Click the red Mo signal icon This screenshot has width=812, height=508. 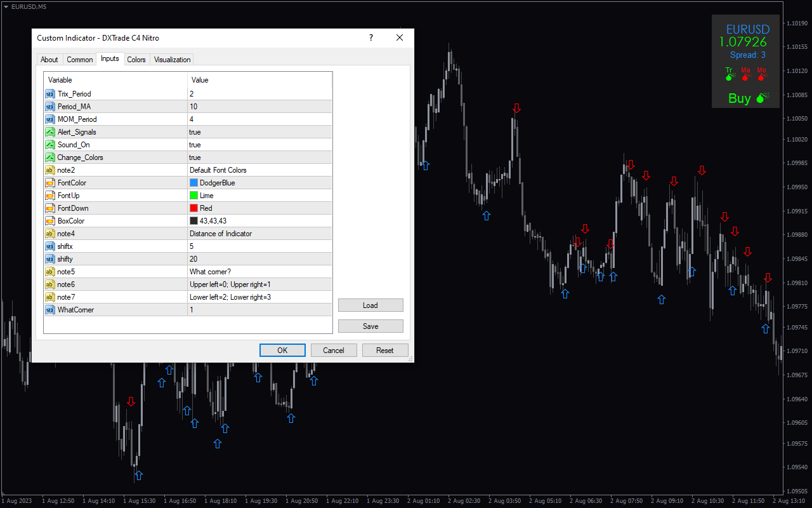(762, 76)
